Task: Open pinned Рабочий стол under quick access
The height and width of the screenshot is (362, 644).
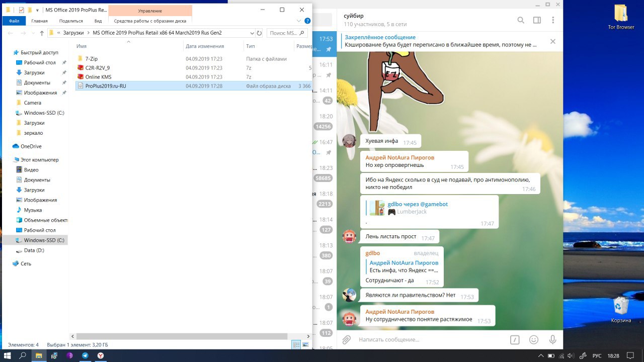Action: coord(40,62)
